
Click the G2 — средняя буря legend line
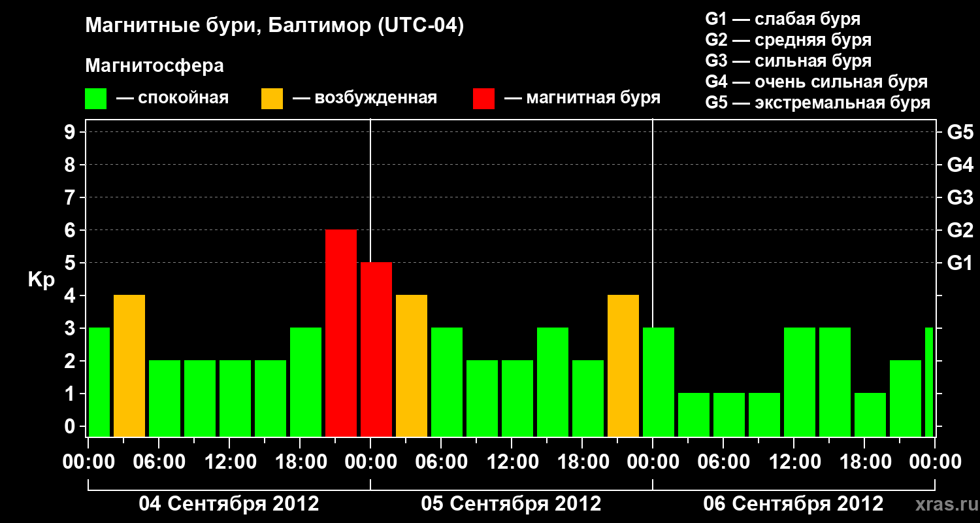(x=788, y=40)
